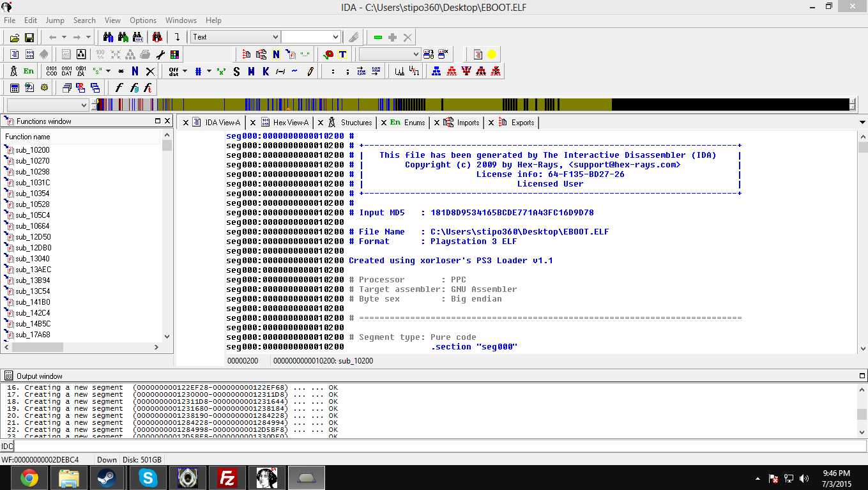
Task: Click the Output window vertical scrollbar
Action: click(x=862, y=411)
